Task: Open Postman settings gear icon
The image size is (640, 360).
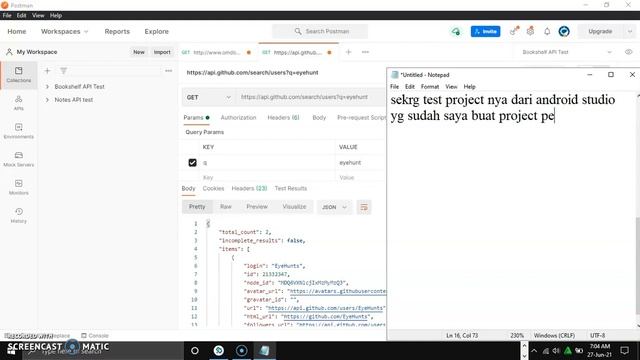Action: tap(530, 31)
